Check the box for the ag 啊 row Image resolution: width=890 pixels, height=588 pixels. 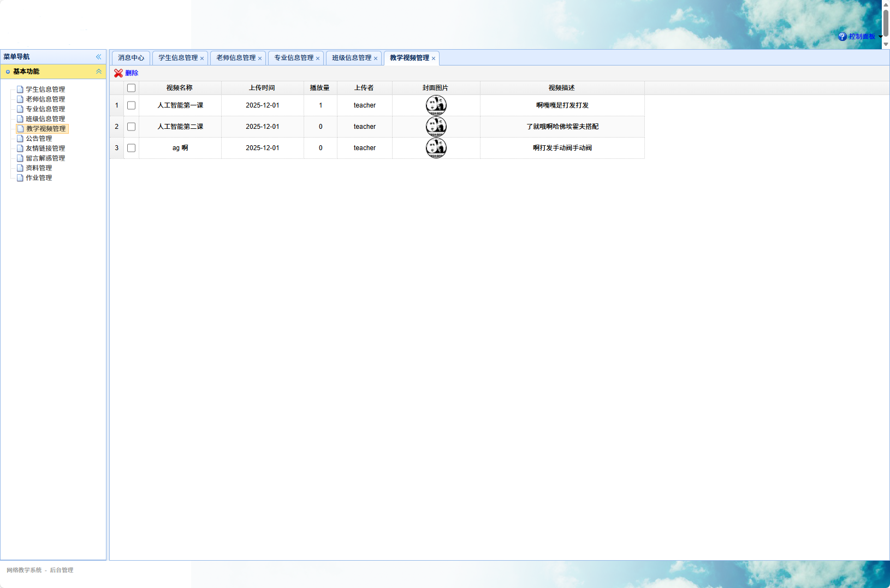pyautogui.click(x=131, y=148)
